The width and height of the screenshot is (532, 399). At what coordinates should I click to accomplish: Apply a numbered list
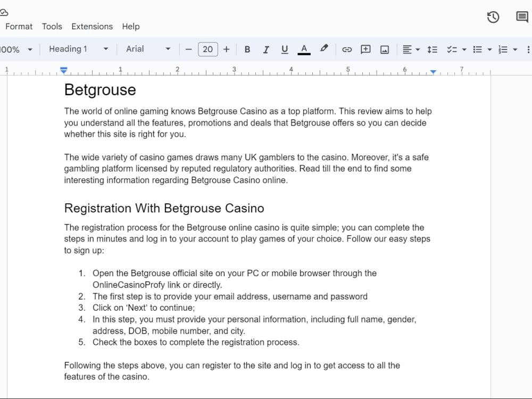(x=503, y=49)
